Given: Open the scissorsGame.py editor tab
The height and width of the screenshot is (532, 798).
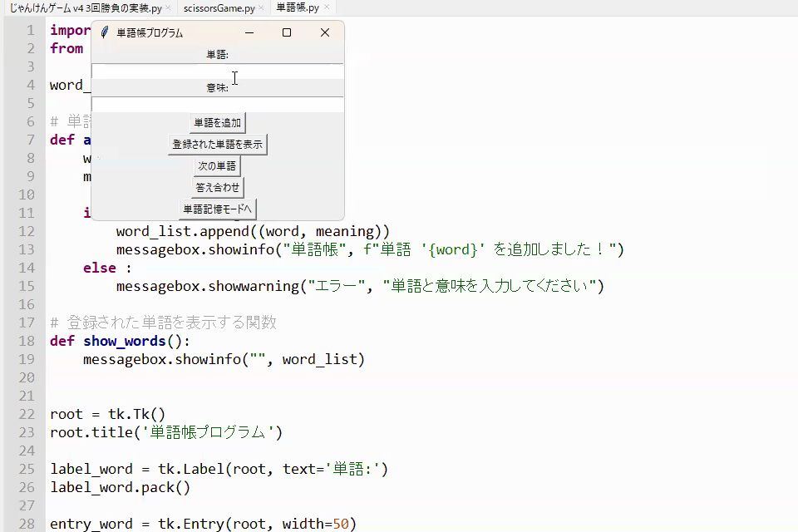Looking at the screenshot, I should (x=219, y=8).
